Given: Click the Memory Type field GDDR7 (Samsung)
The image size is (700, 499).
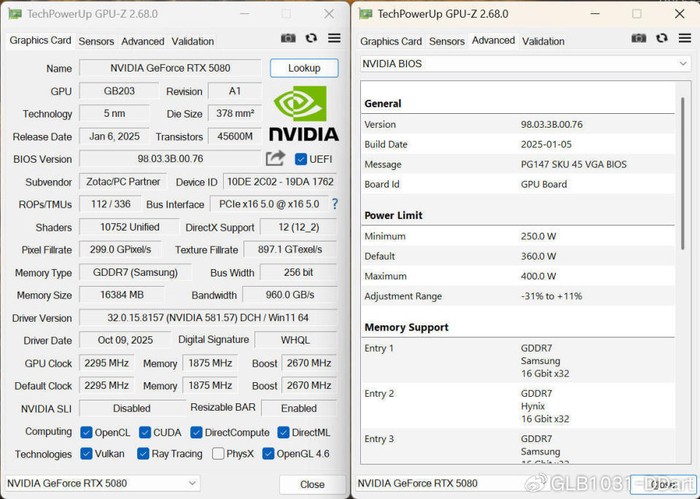Looking at the screenshot, I should [x=135, y=272].
